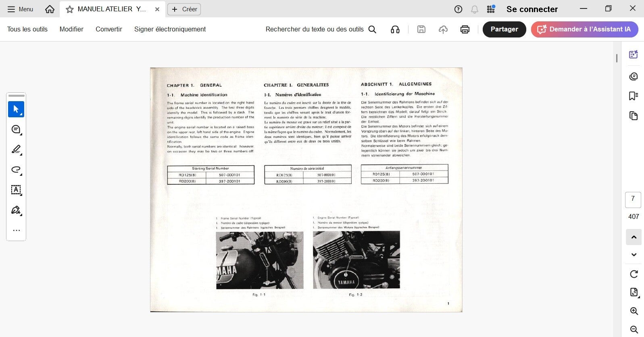Open the page display settings icon

(634, 292)
